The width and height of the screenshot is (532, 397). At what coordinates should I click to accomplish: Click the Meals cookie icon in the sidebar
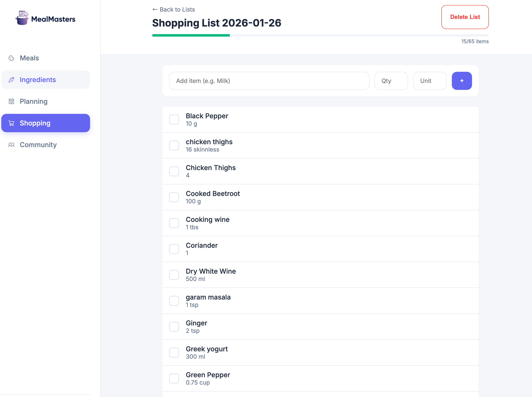coord(11,58)
